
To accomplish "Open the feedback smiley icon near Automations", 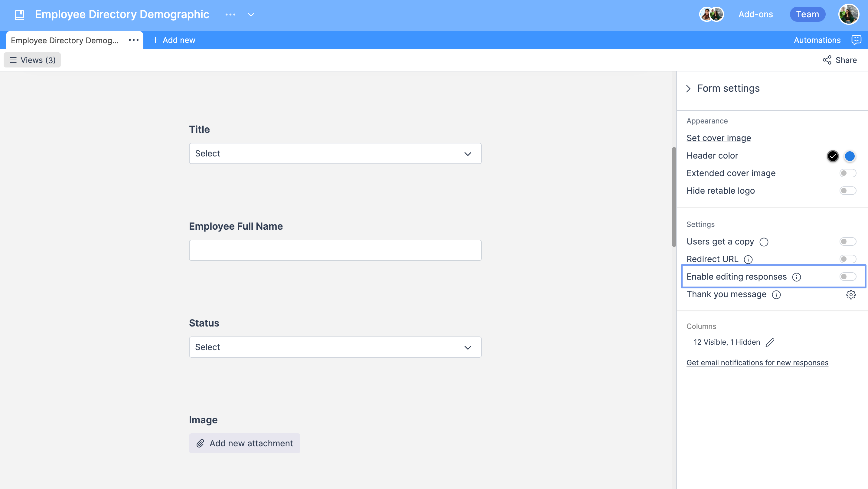I will click(x=856, y=40).
